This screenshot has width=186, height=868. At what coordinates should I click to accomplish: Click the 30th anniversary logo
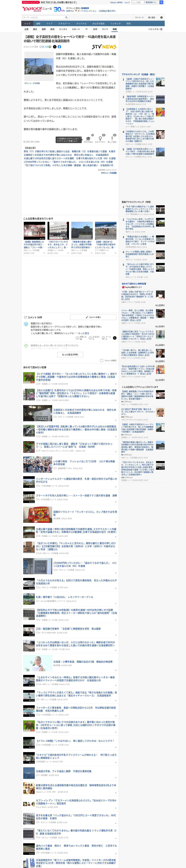[59, 9]
